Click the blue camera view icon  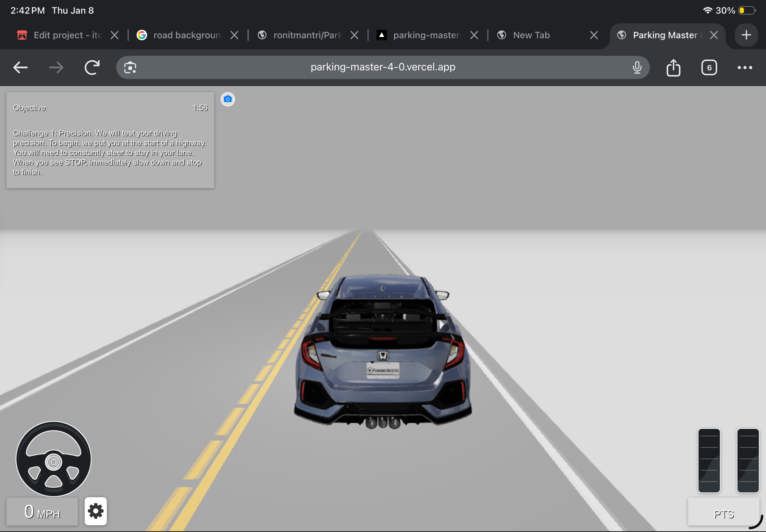click(228, 99)
